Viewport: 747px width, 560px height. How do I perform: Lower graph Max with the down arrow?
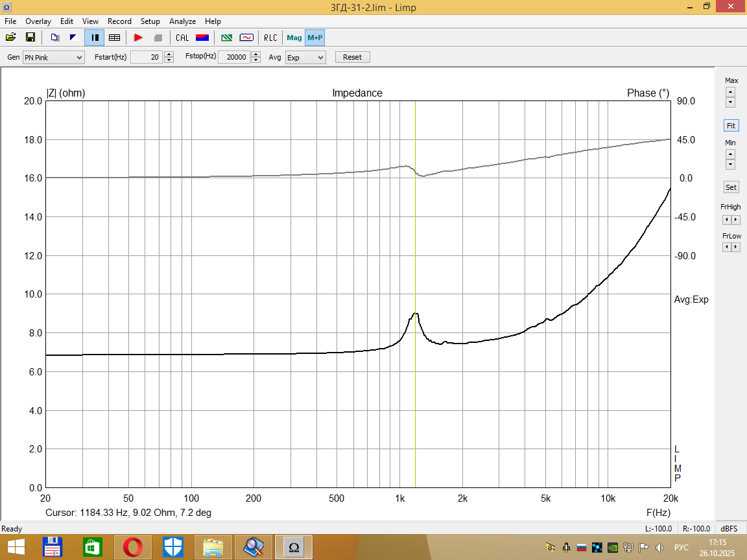(730, 102)
